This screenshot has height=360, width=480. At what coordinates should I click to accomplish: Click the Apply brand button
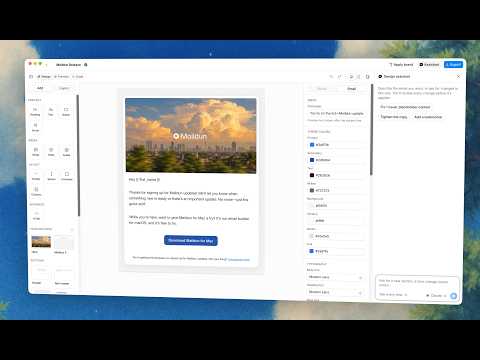click(x=401, y=64)
